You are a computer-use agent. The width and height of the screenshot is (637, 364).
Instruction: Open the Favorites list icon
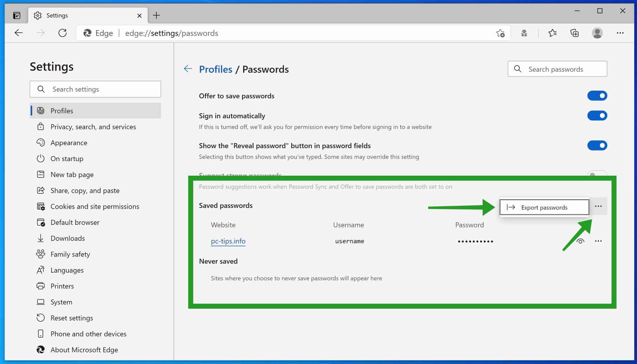(552, 33)
